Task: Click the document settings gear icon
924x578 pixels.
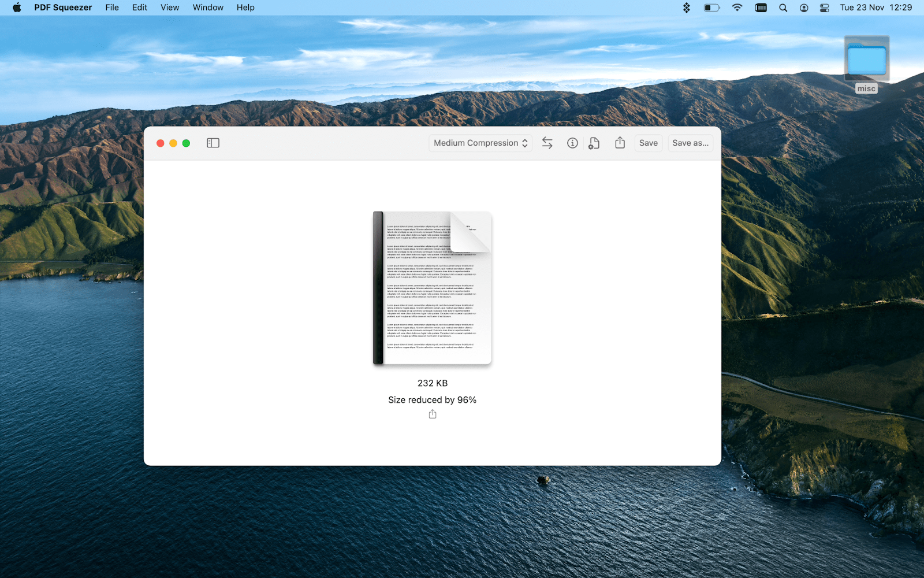Action: (x=594, y=143)
